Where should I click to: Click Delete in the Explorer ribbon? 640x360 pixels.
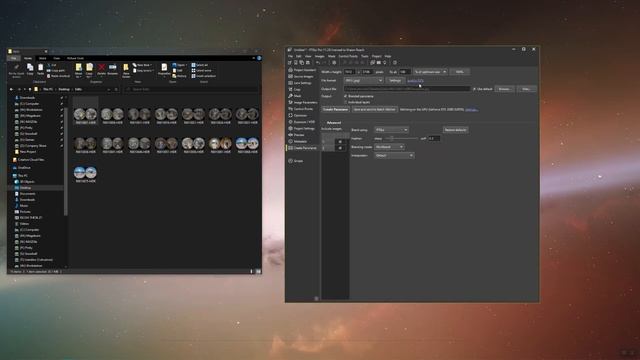click(x=102, y=69)
